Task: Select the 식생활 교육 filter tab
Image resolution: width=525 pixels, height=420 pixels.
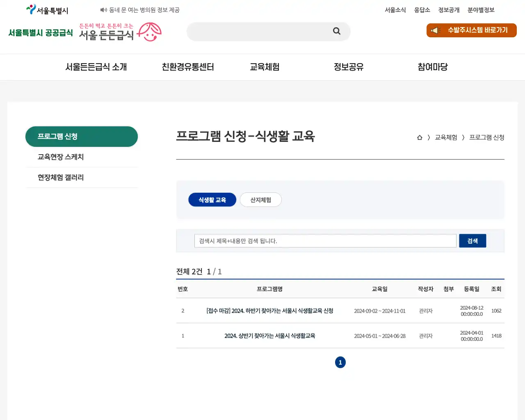Action: point(212,200)
